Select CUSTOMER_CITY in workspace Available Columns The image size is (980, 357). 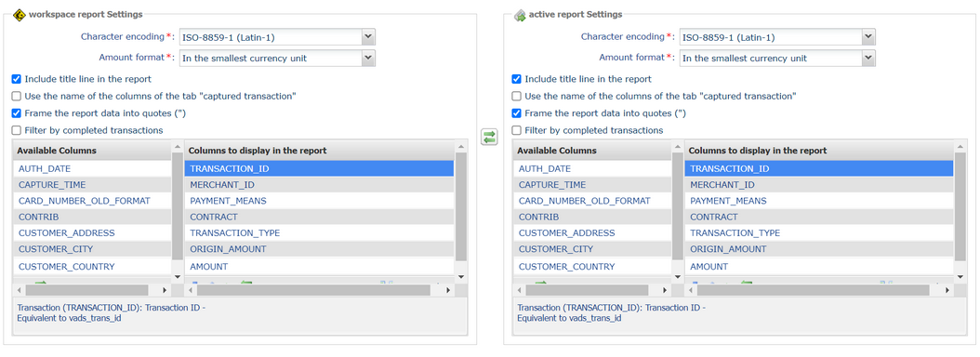(x=92, y=249)
